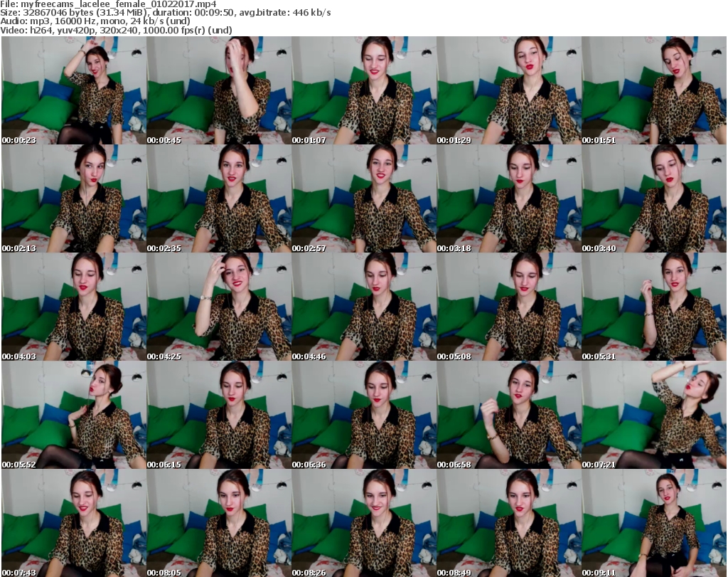Select the thumbnail frame at 00:04:03

pyautogui.click(x=74, y=307)
